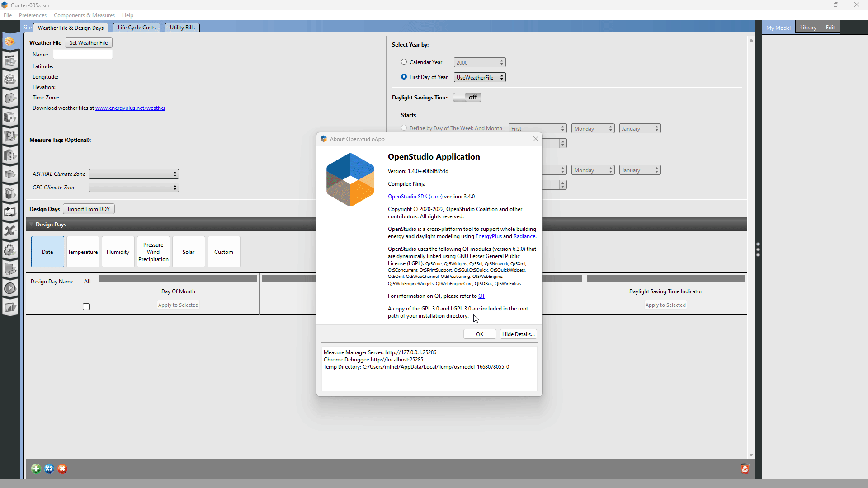The image size is (868, 488).
Task: Open the Monday day dropdown
Action: pos(593,128)
